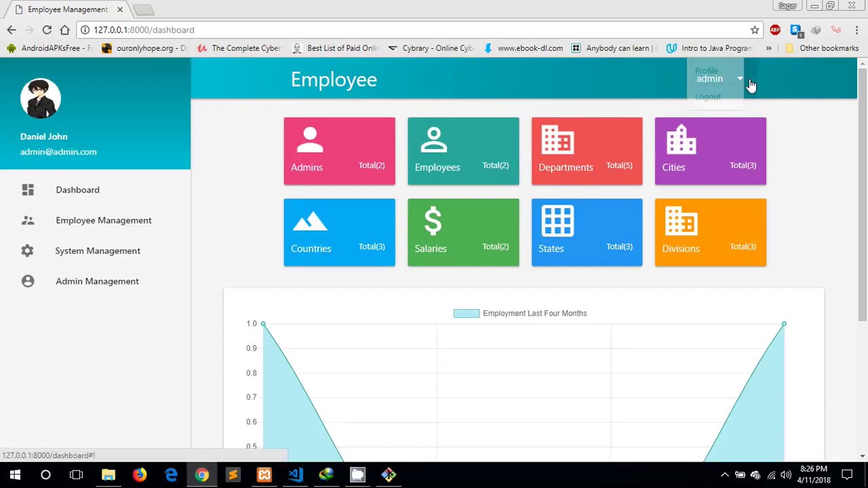868x488 pixels.
Task: Expand the admin user dropdown arrow
Action: coord(740,79)
